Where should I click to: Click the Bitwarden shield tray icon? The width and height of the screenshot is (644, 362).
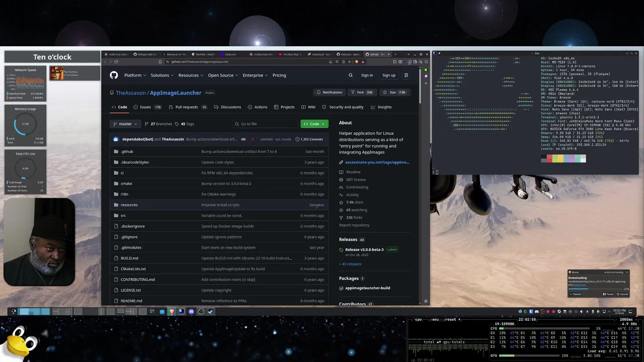pos(531,311)
